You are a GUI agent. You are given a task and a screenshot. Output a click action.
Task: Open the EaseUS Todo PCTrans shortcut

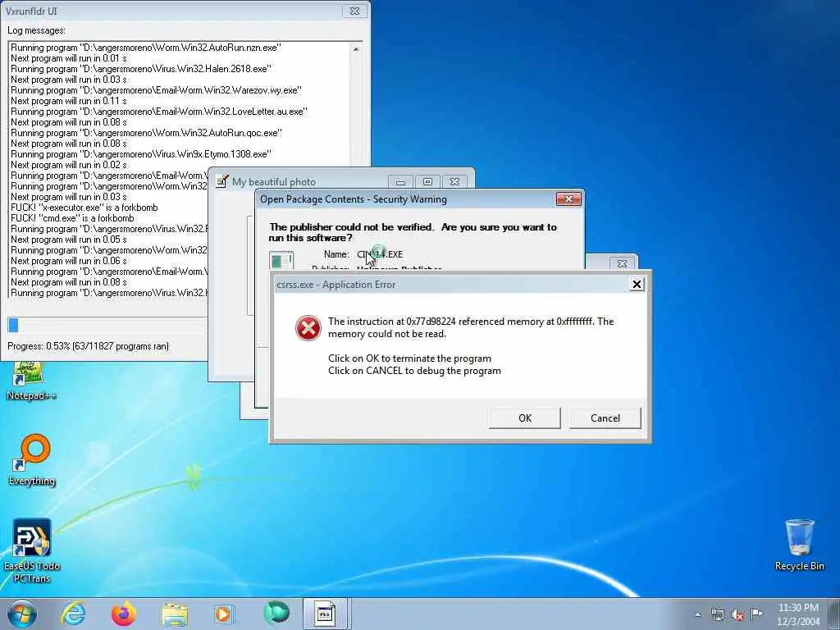click(x=32, y=550)
